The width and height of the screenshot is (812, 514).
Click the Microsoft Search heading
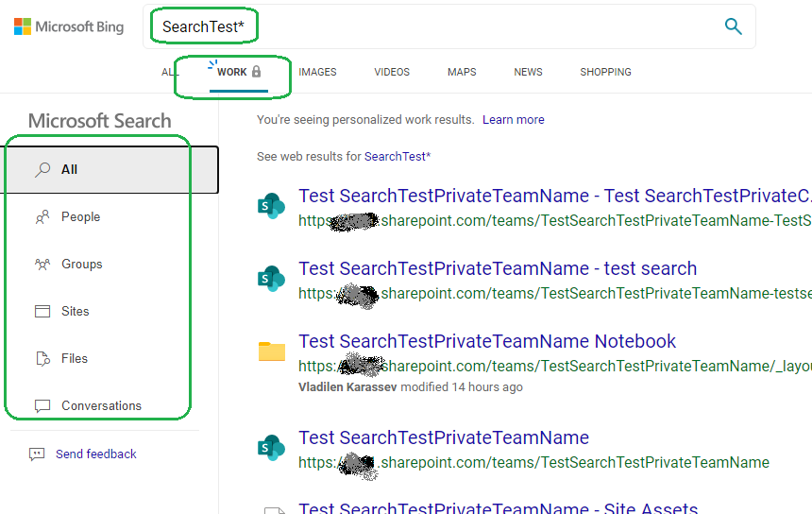click(99, 121)
